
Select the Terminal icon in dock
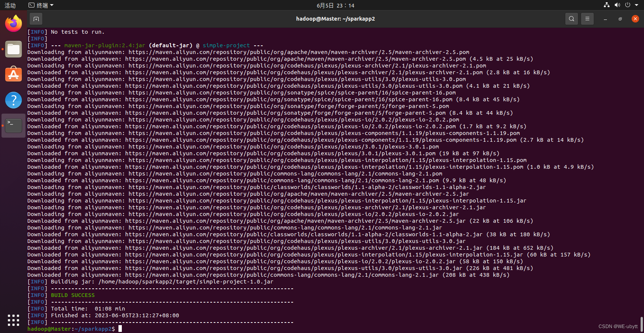pos(13,126)
